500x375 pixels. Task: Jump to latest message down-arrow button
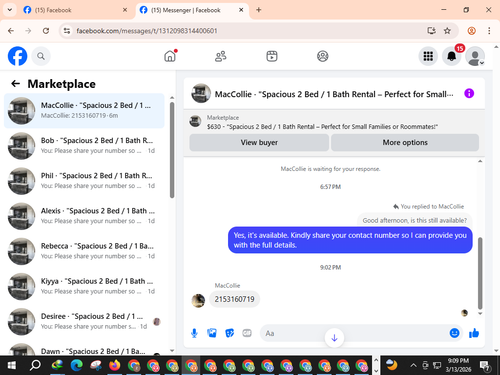coord(334,338)
